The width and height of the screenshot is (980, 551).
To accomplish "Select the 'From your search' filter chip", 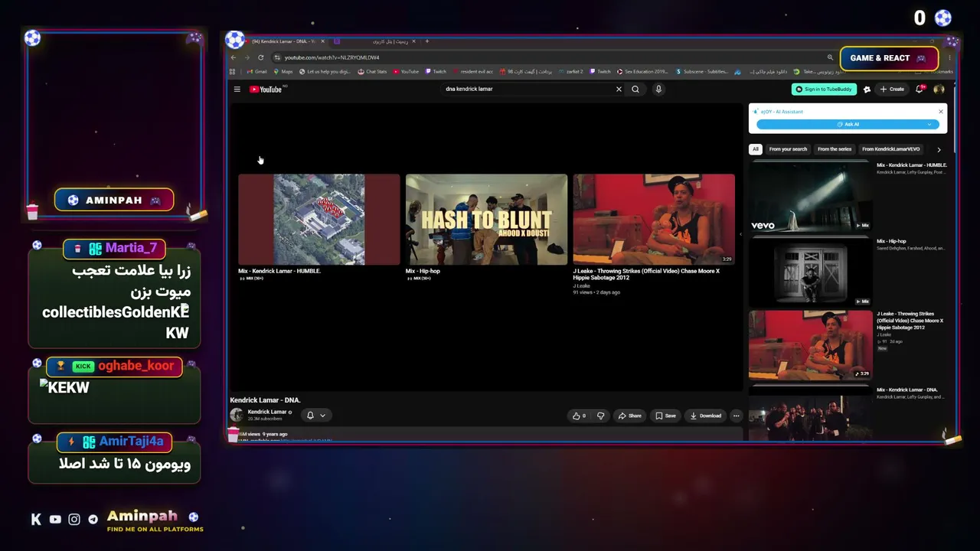I will [788, 149].
